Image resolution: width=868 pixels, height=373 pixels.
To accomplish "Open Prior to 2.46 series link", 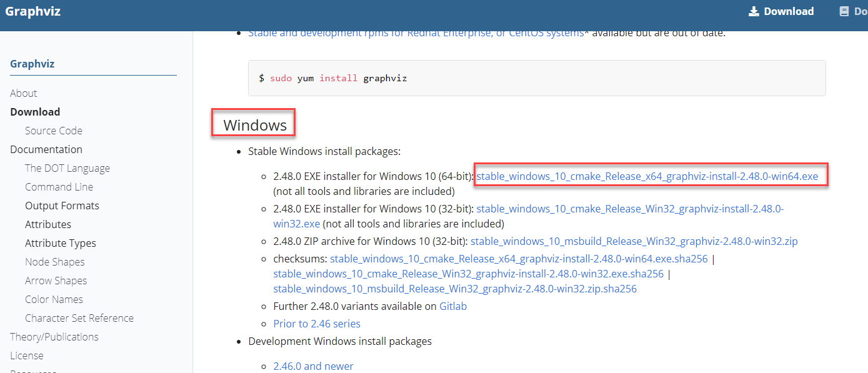I will [317, 324].
